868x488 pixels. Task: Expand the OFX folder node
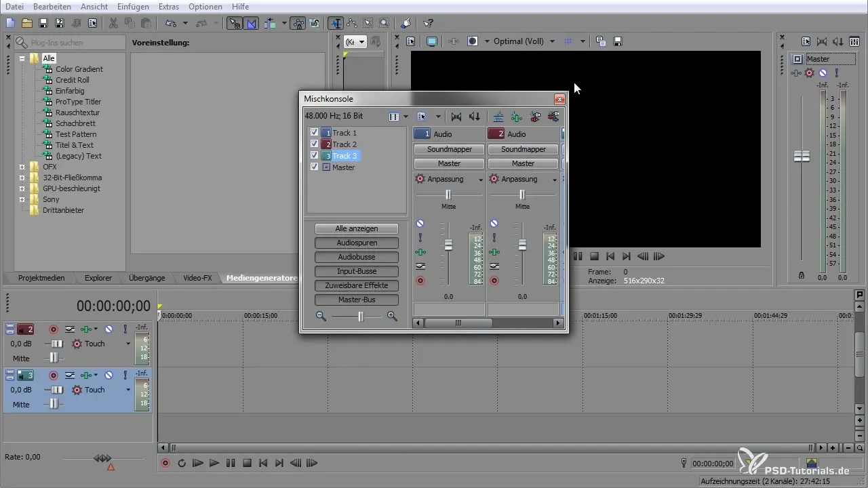point(22,167)
